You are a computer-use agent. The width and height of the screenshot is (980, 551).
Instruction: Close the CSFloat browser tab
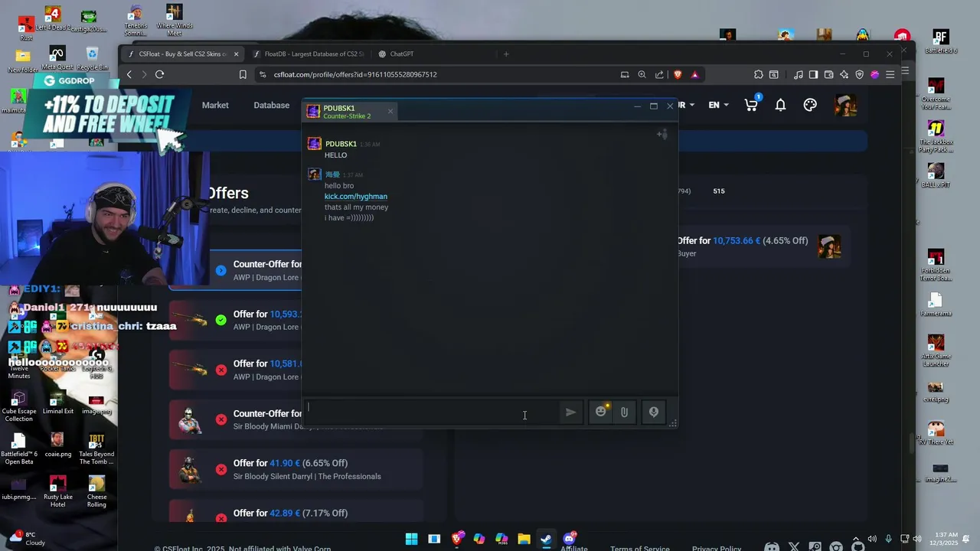(236, 54)
